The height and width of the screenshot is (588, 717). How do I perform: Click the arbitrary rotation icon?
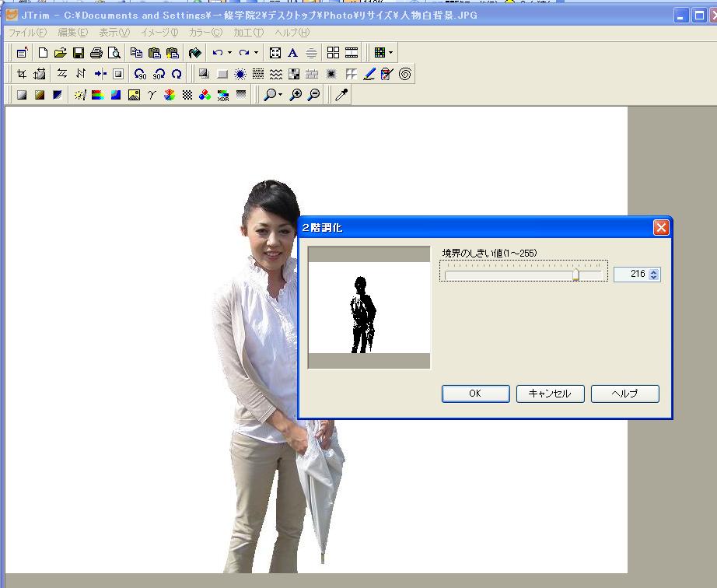coord(177,74)
